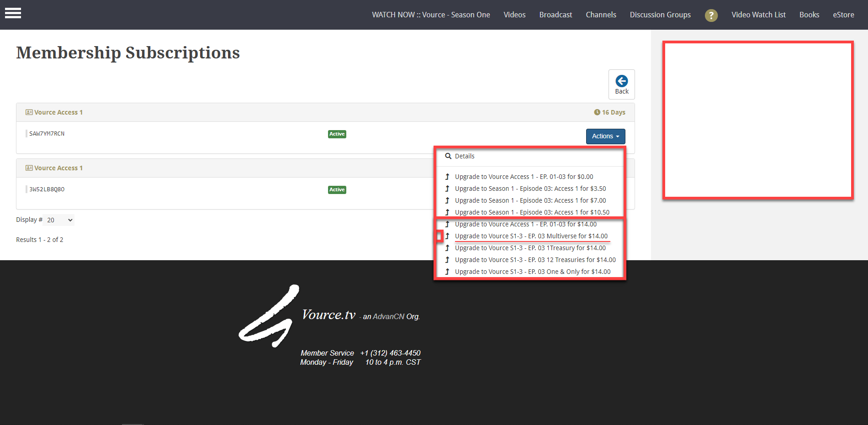Click the card icon beside second Vource Access 1
The width and height of the screenshot is (868, 425).
[29, 168]
